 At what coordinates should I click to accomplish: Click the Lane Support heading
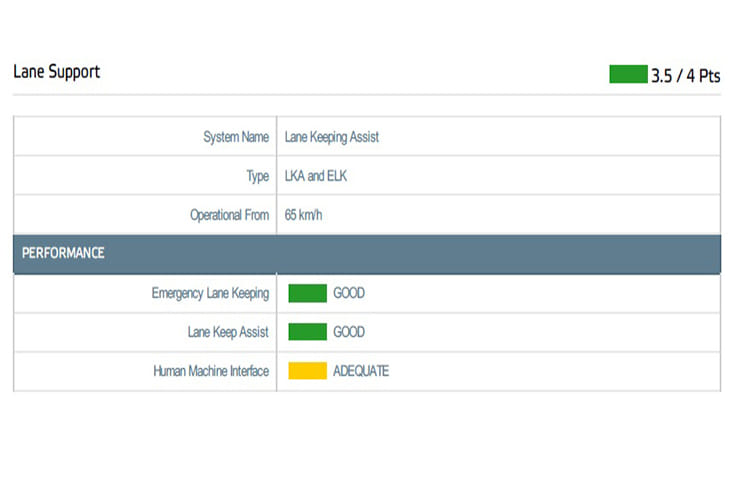pyautogui.click(x=56, y=72)
